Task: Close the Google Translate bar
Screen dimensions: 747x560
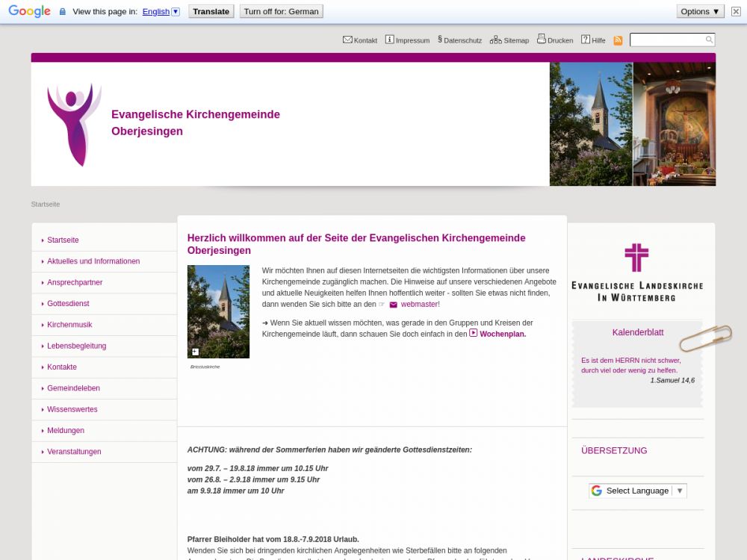Action: click(x=736, y=11)
